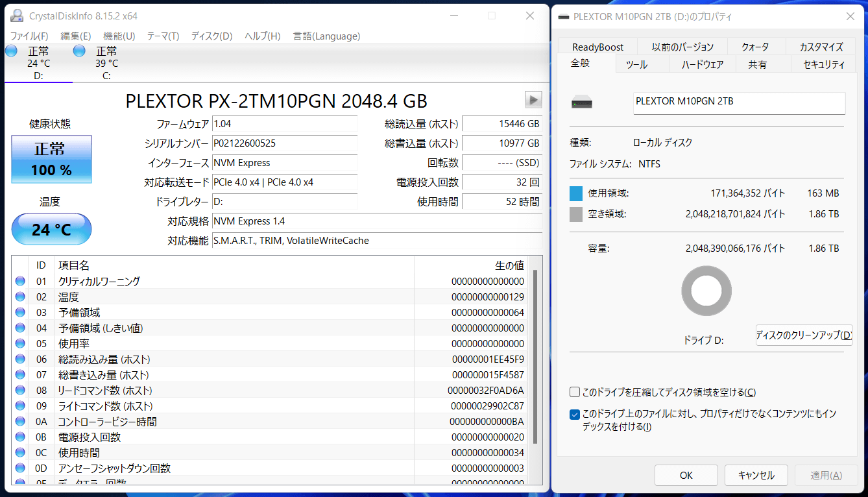
Task: Switch to the ハードウェア tab
Action: (703, 64)
